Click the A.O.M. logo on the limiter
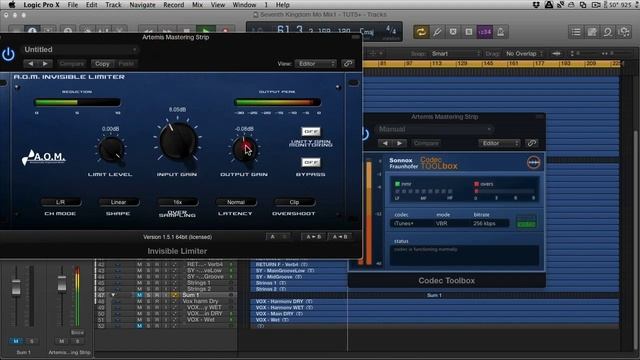Viewport: 640px width, 360px height. (44, 158)
